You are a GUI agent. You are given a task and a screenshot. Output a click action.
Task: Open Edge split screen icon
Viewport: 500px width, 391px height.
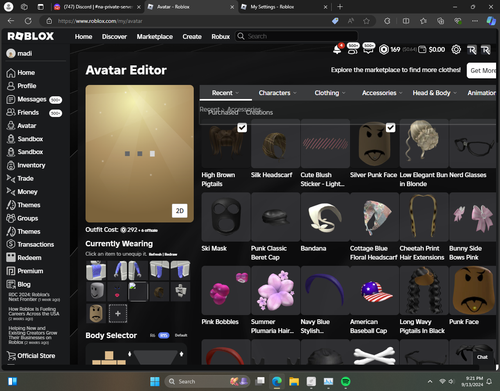tap(406, 21)
